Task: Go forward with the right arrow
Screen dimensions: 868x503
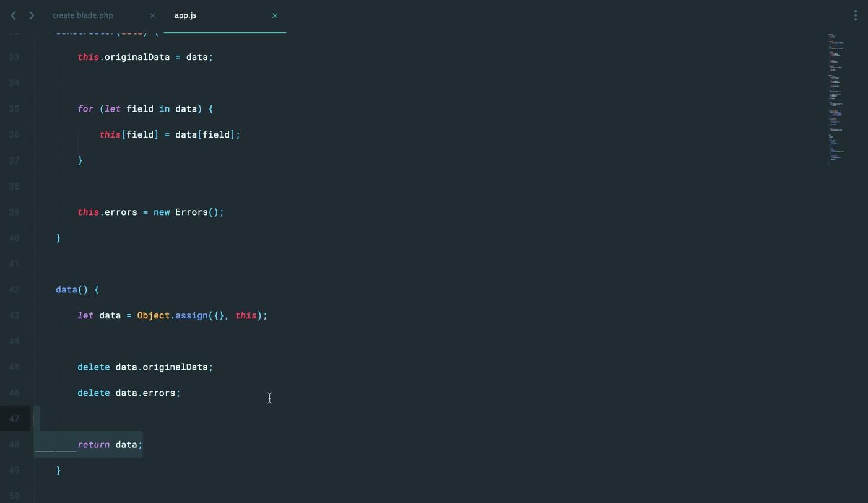Action: (32, 15)
